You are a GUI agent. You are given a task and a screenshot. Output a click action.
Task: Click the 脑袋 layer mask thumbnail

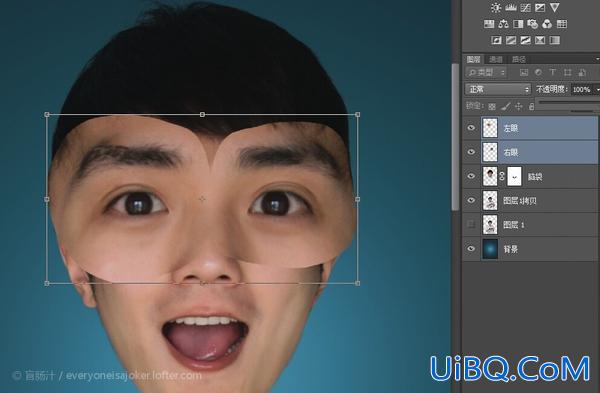coord(514,176)
